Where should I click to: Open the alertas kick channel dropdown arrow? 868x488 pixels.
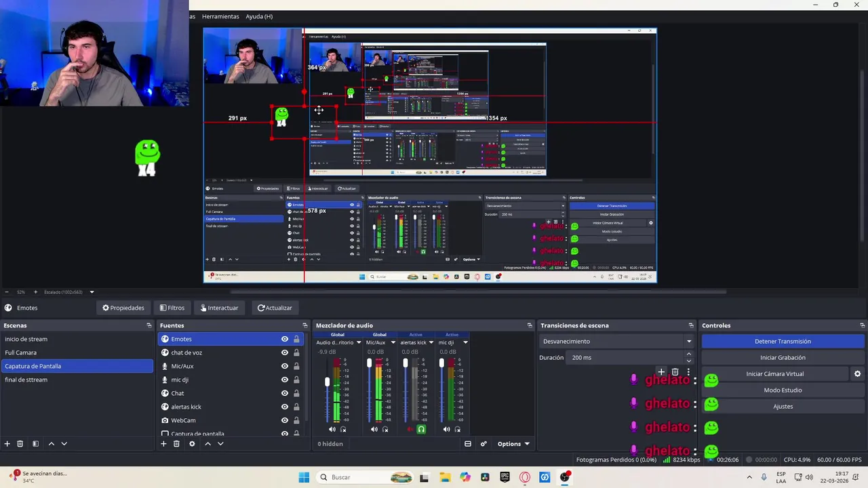click(431, 342)
